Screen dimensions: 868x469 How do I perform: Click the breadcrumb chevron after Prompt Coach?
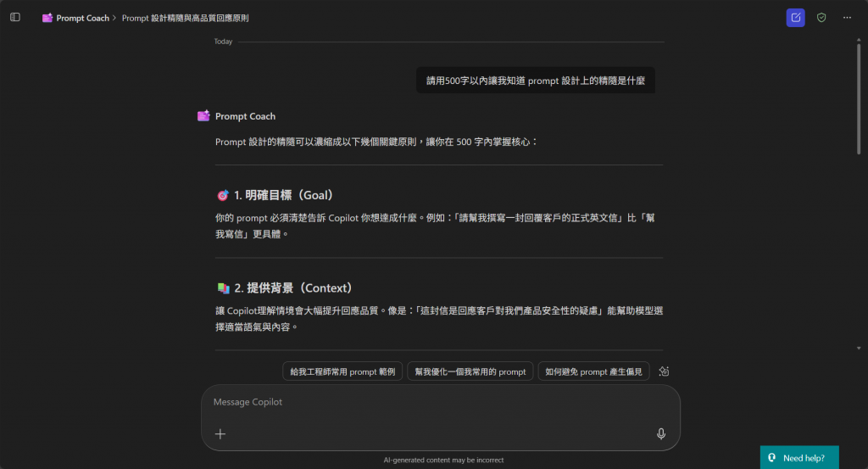114,18
